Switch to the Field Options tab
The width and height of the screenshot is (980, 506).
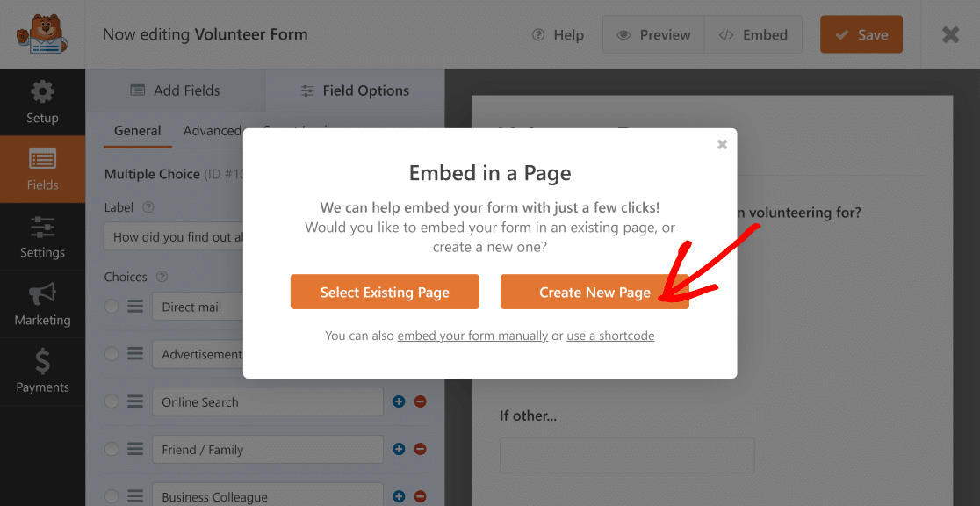click(355, 90)
